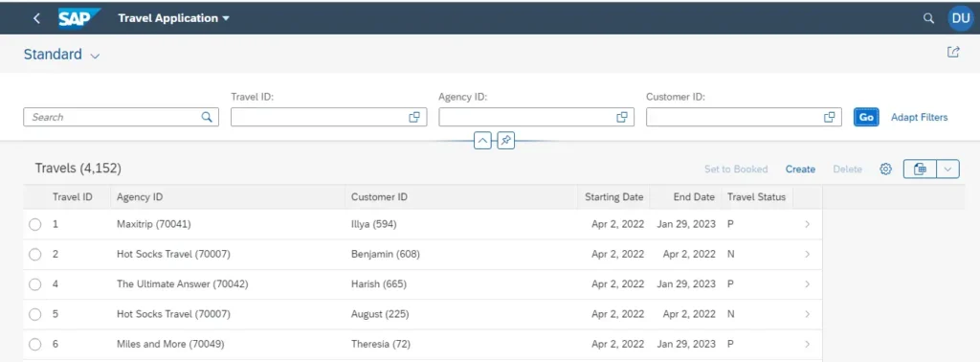Open value help for Customer ID
The image size is (980, 362).
(830, 117)
